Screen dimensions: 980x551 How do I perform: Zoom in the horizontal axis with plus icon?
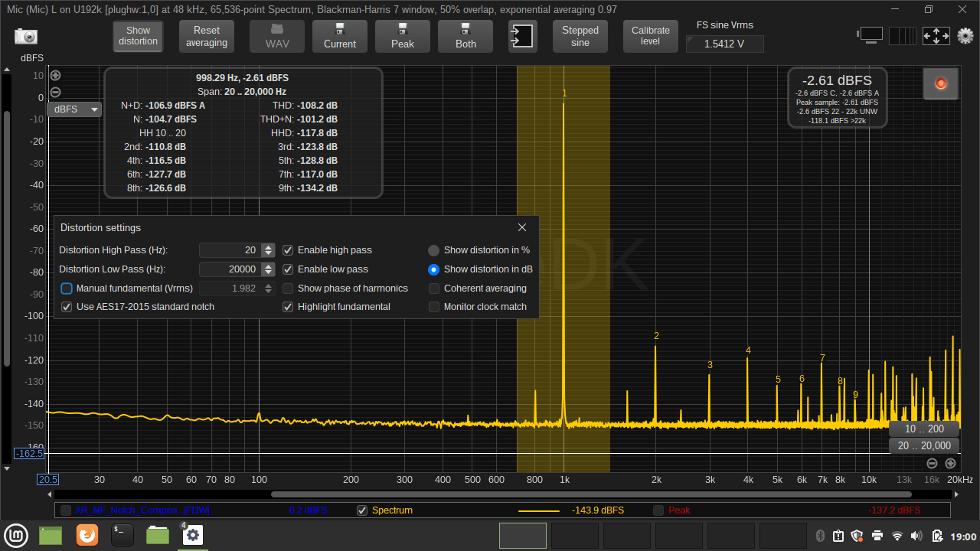(x=950, y=463)
